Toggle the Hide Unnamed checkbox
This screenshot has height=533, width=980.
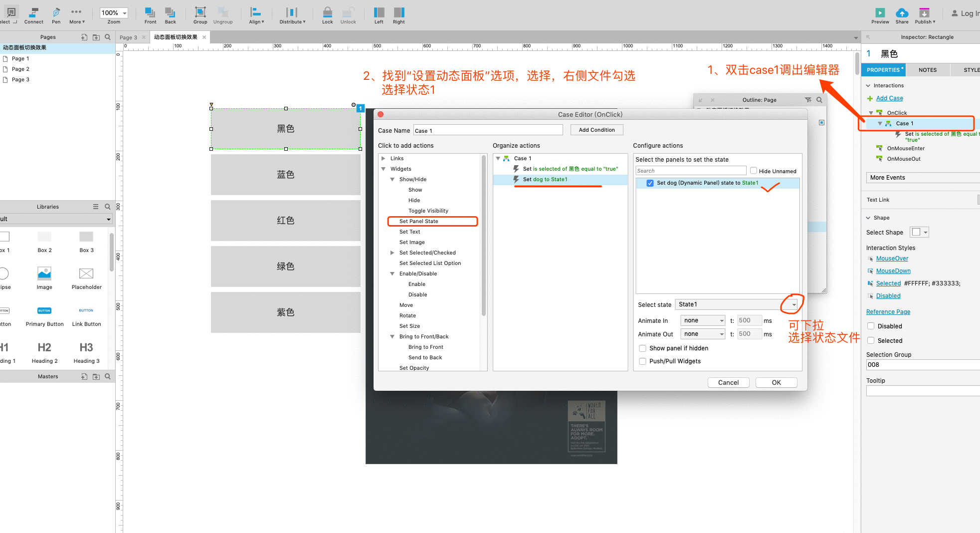(754, 171)
